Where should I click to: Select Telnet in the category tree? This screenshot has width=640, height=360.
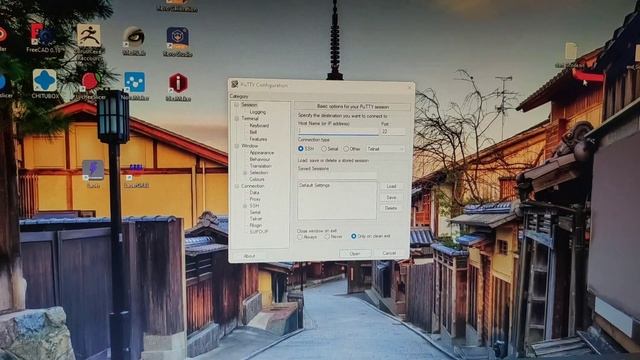point(256,219)
